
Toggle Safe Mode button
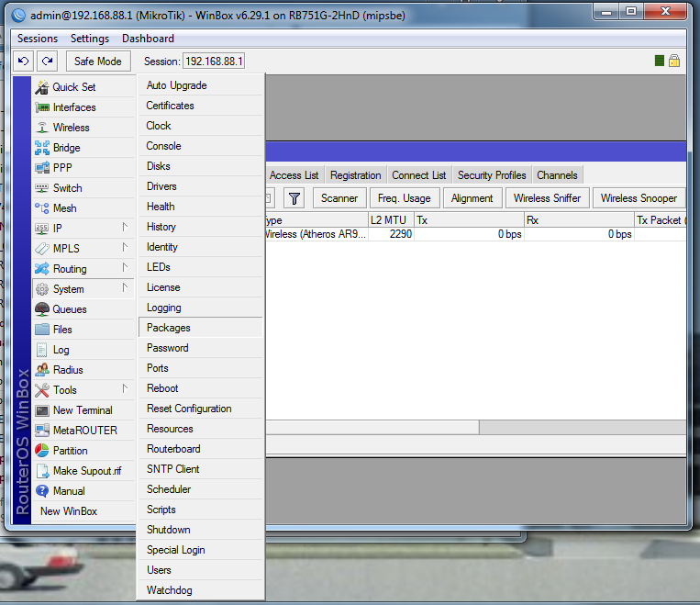(x=98, y=61)
